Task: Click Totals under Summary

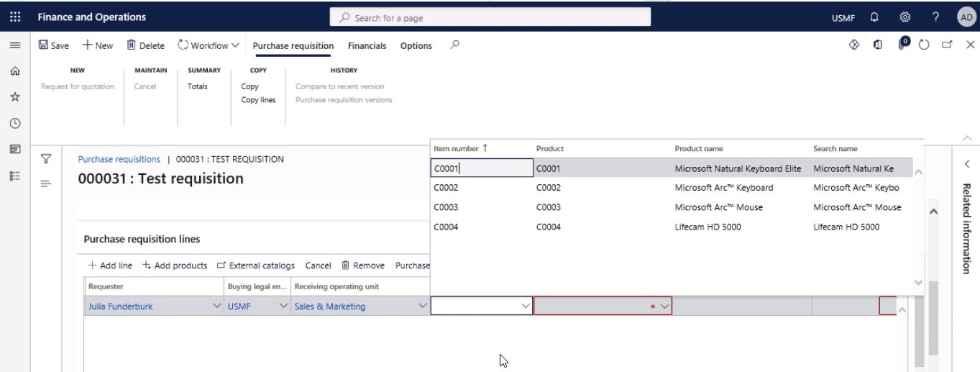Action: [x=198, y=86]
